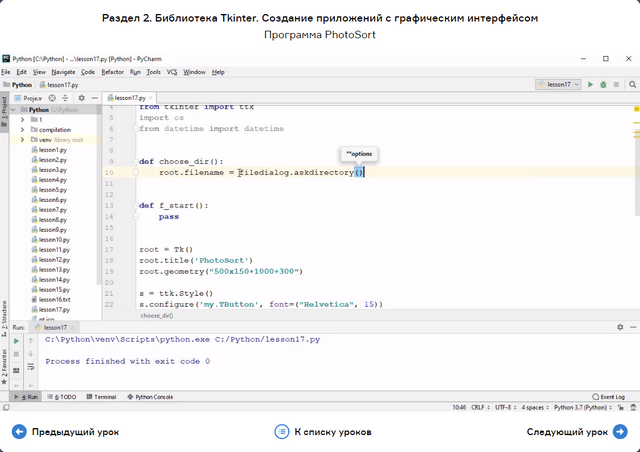The height and width of the screenshot is (452, 640).
Task: Start debugging with the bug icon
Action: (x=601, y=85)
